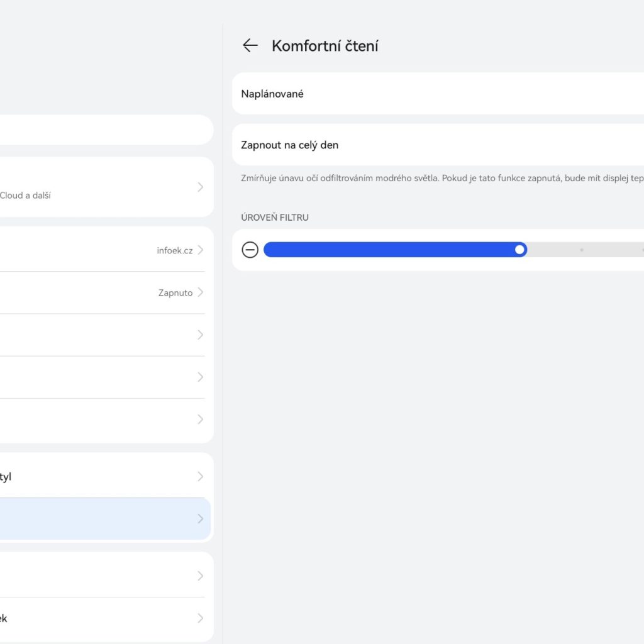Image resolution: width=644 pixels, height=644 pixels.
Task: Open the settings row showing Zapnuto status
Action: click(x=101, y=292)
